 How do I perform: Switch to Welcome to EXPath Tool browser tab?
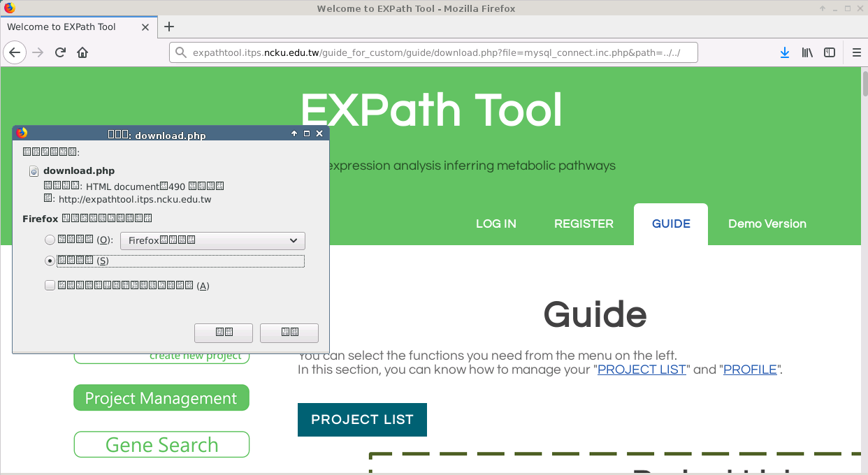(x=78, y=27)
